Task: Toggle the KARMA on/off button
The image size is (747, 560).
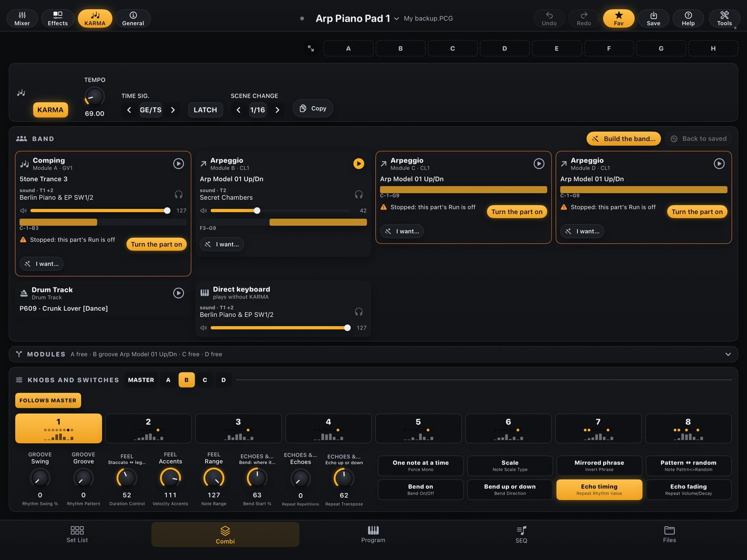Action: [x=50, y=110]
